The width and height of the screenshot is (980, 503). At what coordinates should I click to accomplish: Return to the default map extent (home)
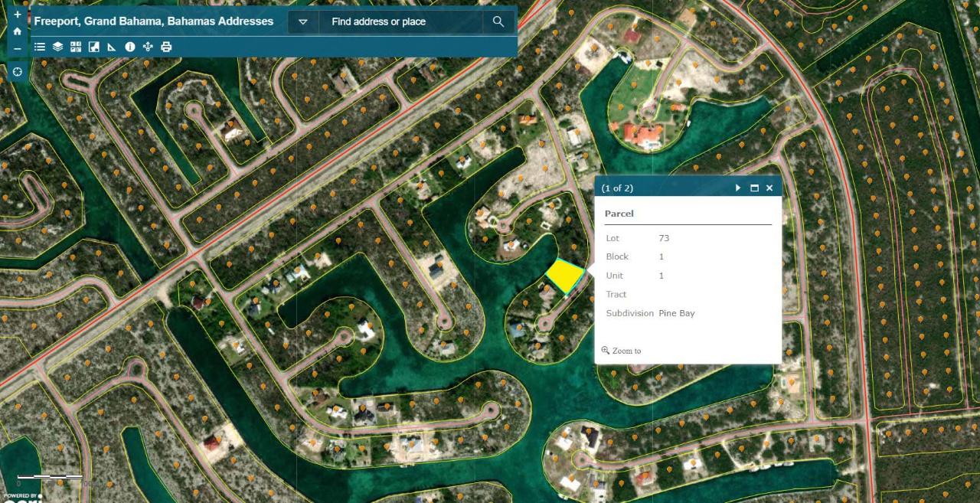18,31
